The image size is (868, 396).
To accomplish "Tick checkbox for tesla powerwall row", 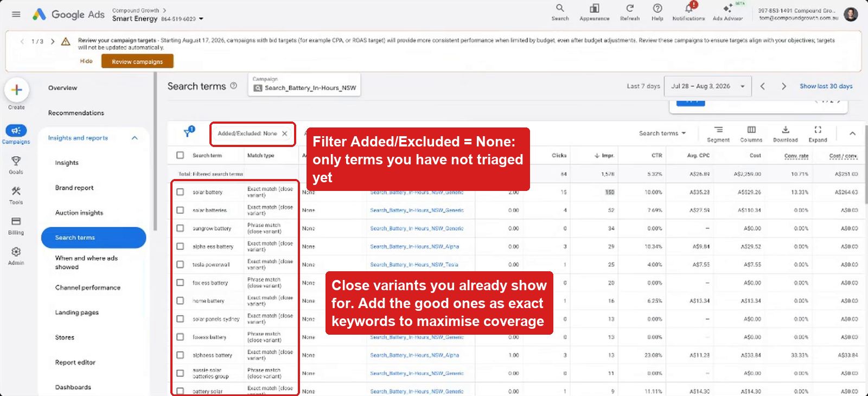I will 180,265.
